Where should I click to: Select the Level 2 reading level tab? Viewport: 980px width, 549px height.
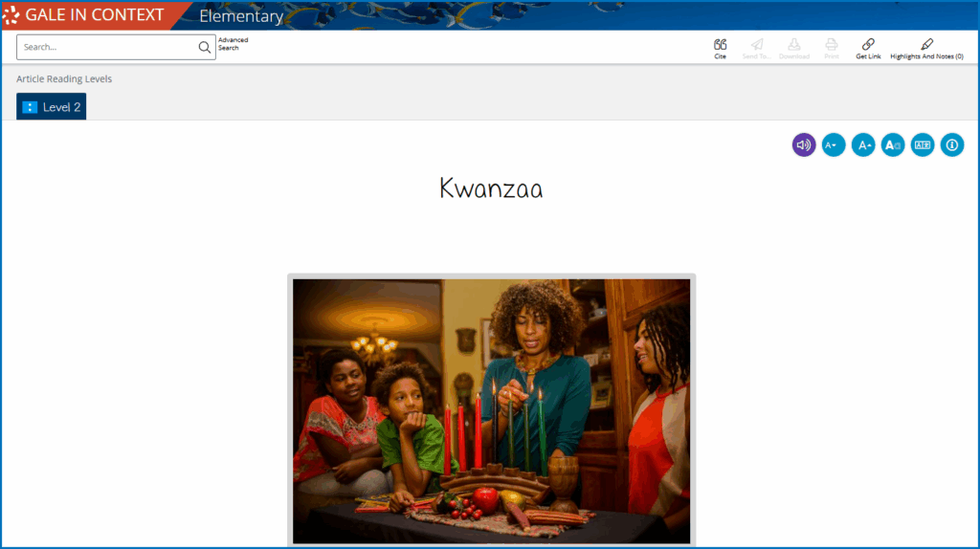pyautogui.click(x=52, y=107)
